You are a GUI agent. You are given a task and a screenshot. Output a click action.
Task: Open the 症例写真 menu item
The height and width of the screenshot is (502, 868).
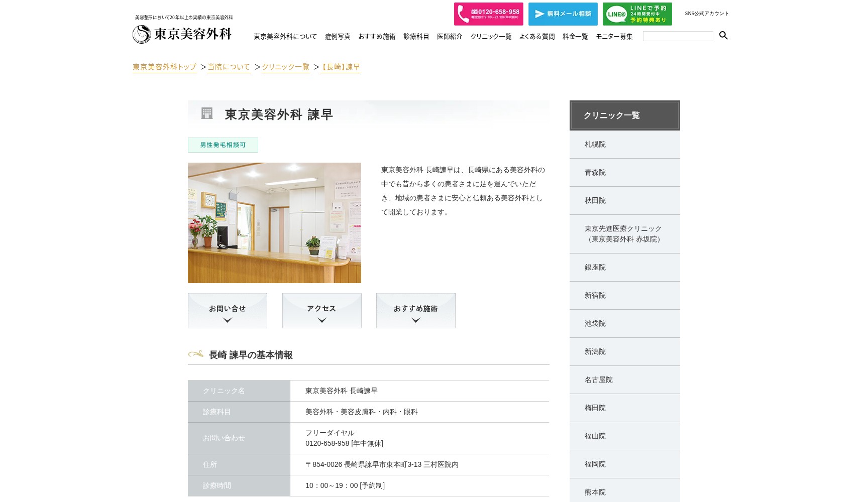(338, 37)
